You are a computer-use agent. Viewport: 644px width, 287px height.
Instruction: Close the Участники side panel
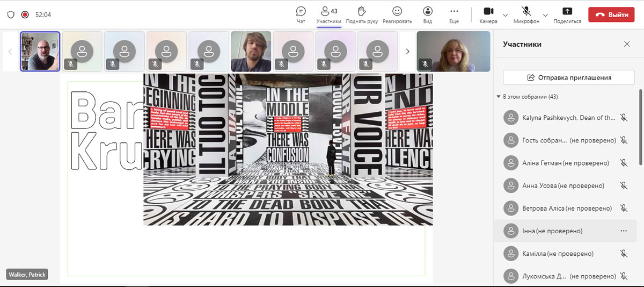coord(627,44)
